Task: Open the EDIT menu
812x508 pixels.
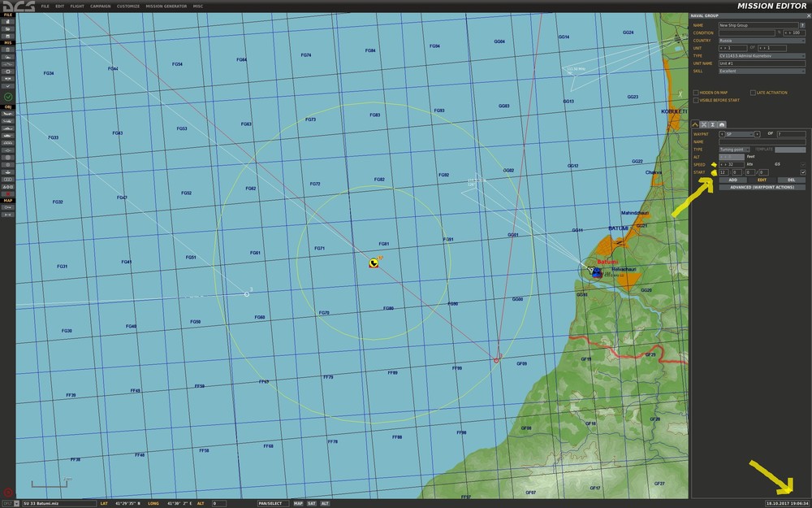Action: [59, 7]
